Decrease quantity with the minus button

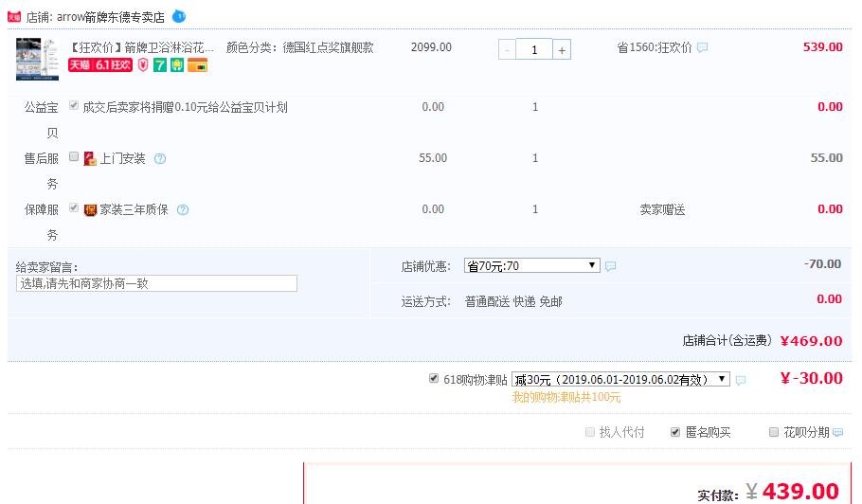point(507,49)
